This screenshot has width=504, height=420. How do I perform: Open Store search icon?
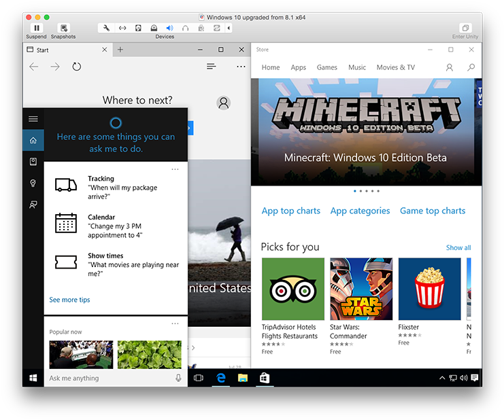coord(471,67)
